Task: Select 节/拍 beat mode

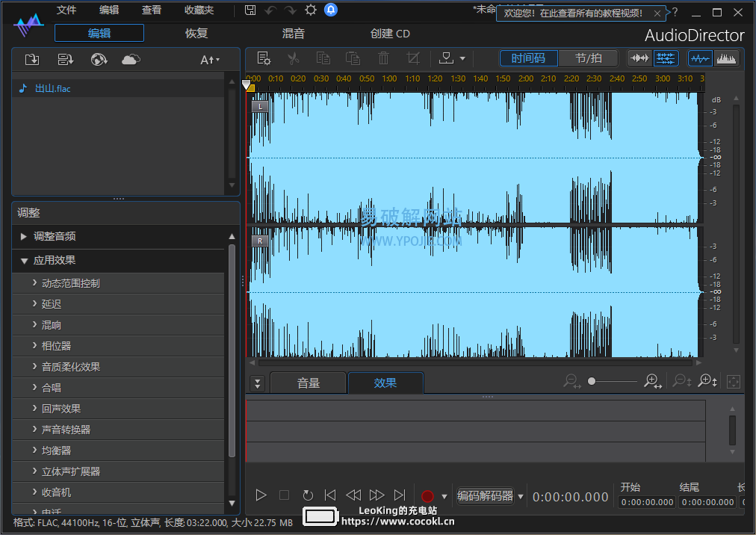Action: 588,58
